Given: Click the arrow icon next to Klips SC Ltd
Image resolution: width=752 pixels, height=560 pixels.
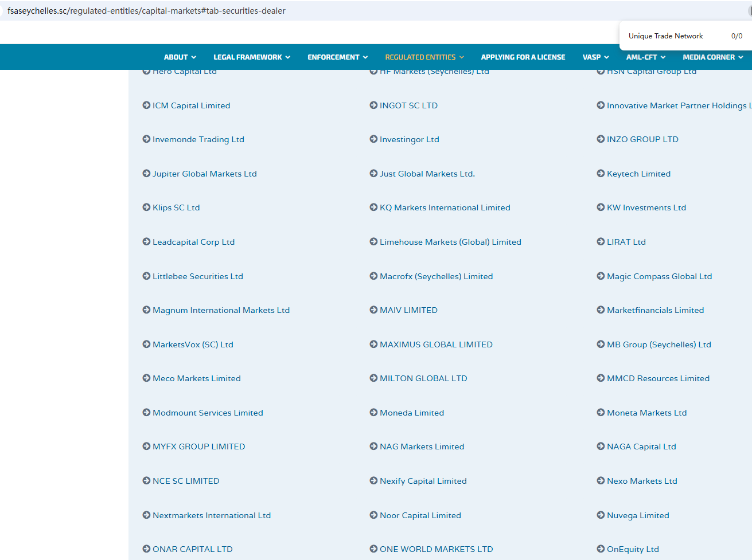Looking at the screenshot, I should (x=146, y=207).
